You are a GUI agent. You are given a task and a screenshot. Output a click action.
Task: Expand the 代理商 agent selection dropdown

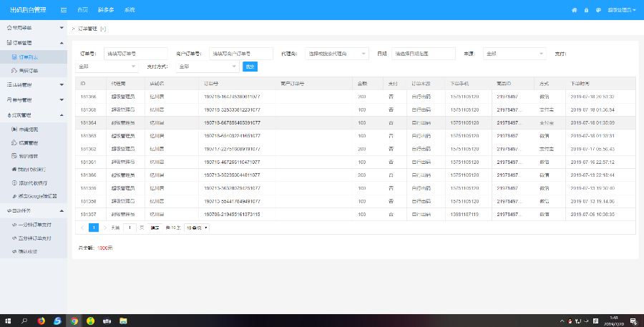click(x=336, y=54)
